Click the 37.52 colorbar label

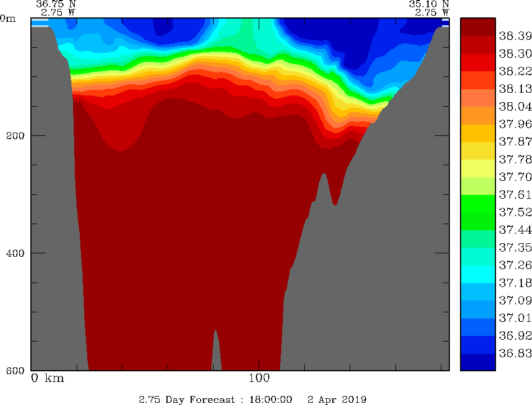tap(515, 212)
